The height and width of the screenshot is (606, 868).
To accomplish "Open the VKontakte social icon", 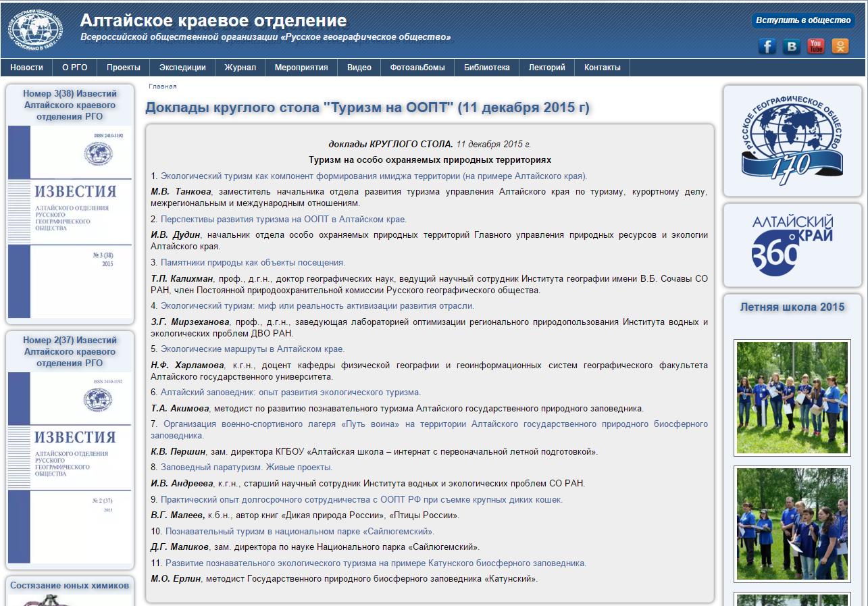I will (791, 46).
